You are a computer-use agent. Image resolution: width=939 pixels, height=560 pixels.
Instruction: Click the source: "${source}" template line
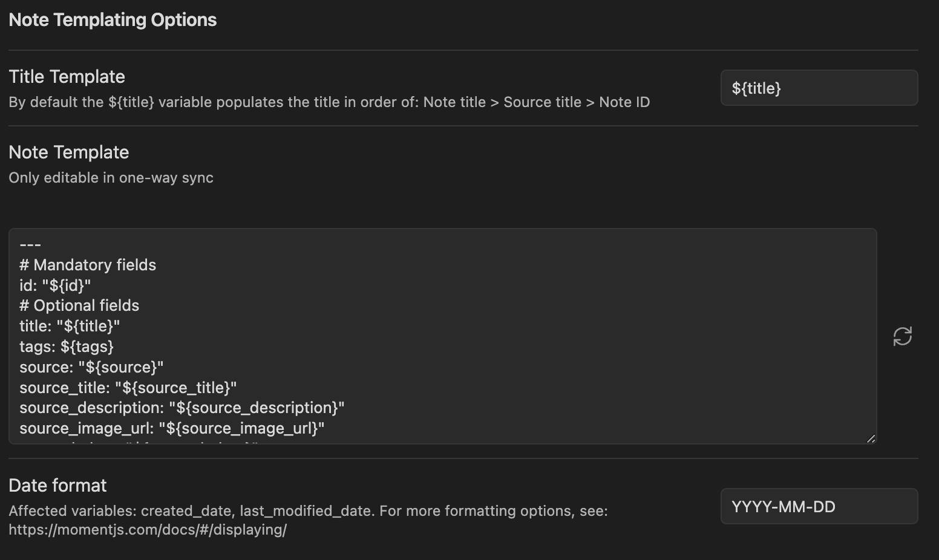(91, 367)
